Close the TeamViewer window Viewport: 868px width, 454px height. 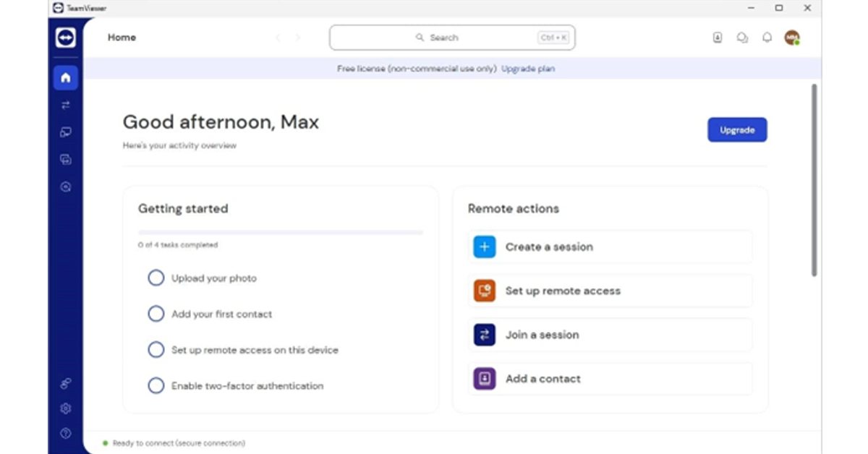pyautogui.click(x=807, y=8)
